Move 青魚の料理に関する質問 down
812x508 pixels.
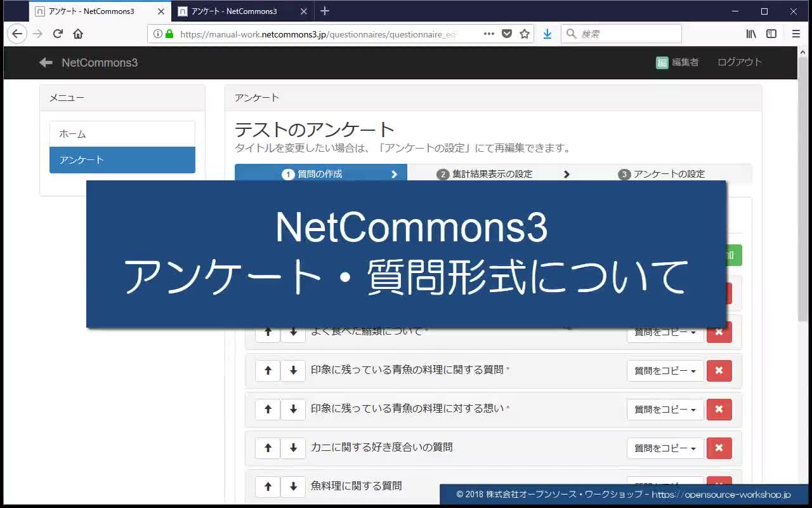click(x=293, y=371)
